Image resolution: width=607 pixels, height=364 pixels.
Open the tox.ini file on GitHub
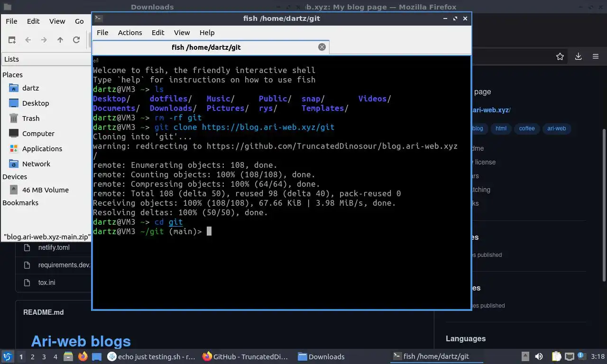tap(46, 282)
